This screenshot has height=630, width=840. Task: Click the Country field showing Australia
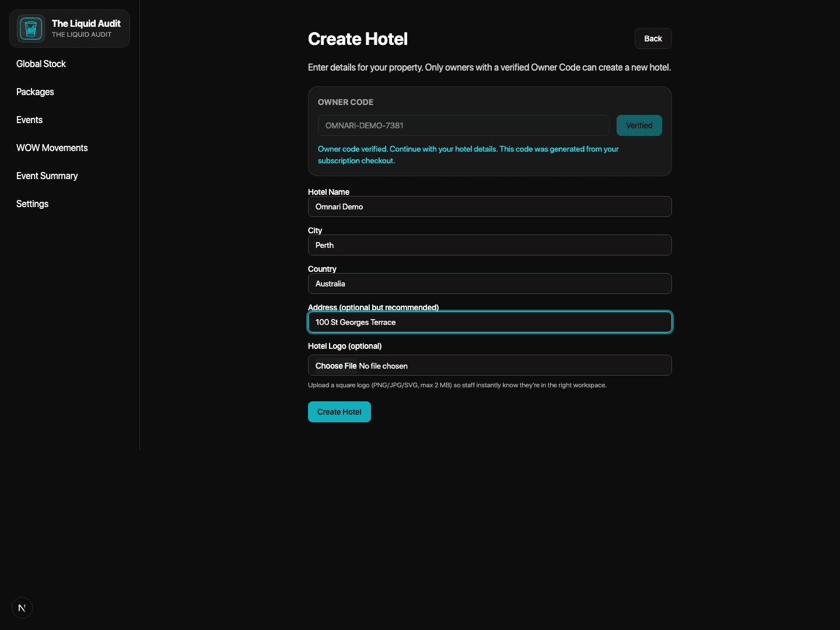(489, 283)
